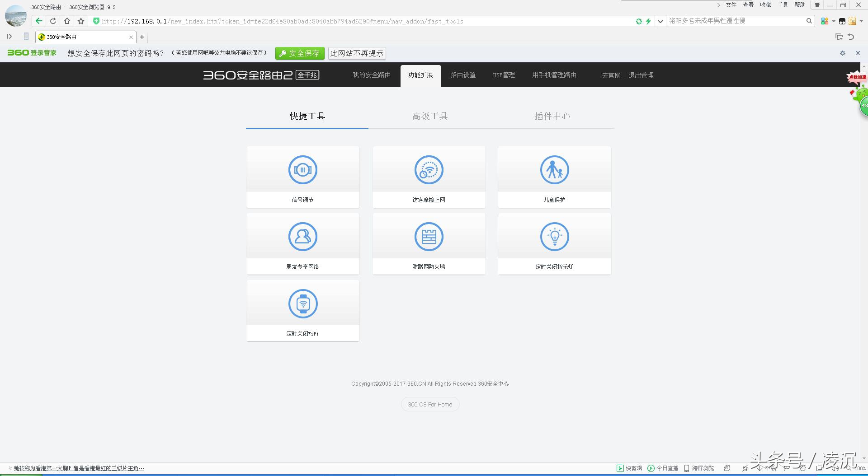This screenshot has width=868, height=476.
Task: Bookmark page with the star icon
Action: pyautogui.click(x=81, y=21)
